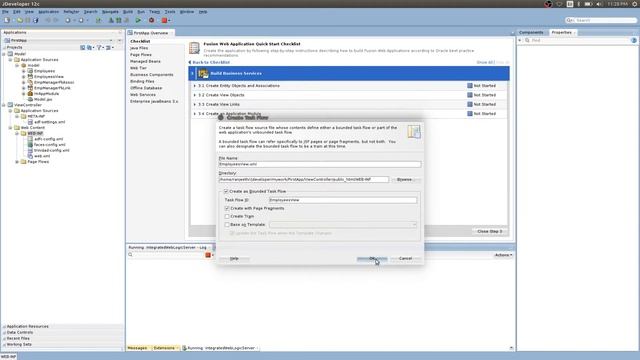Click Cancel in Create Task Flow dialog
640x360 pixels.
[x=405, y=258]
